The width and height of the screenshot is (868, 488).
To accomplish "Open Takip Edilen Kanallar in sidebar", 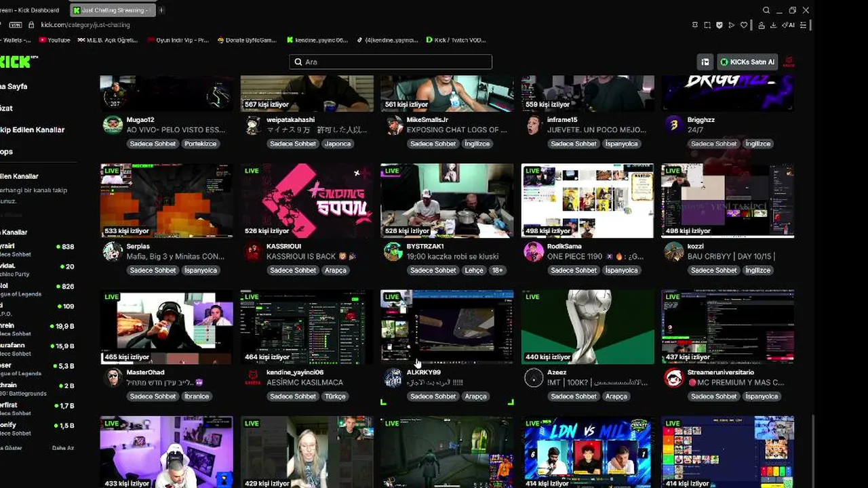I will pyautogui.click(x=32, y=129).
